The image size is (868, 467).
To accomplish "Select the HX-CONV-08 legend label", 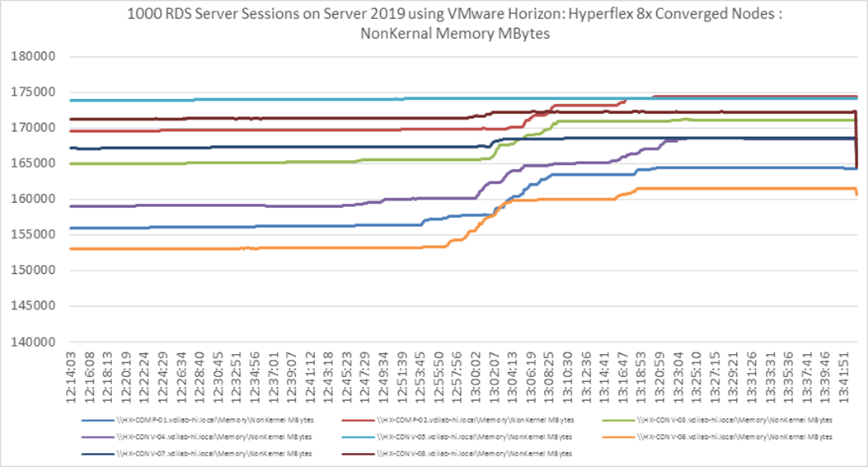I will 474,454.
